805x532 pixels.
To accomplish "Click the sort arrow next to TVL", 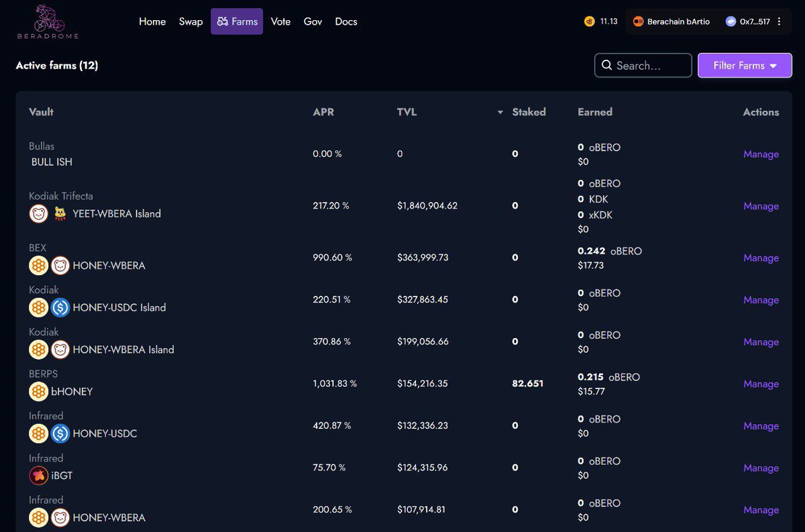I will (x=500, y=113).
